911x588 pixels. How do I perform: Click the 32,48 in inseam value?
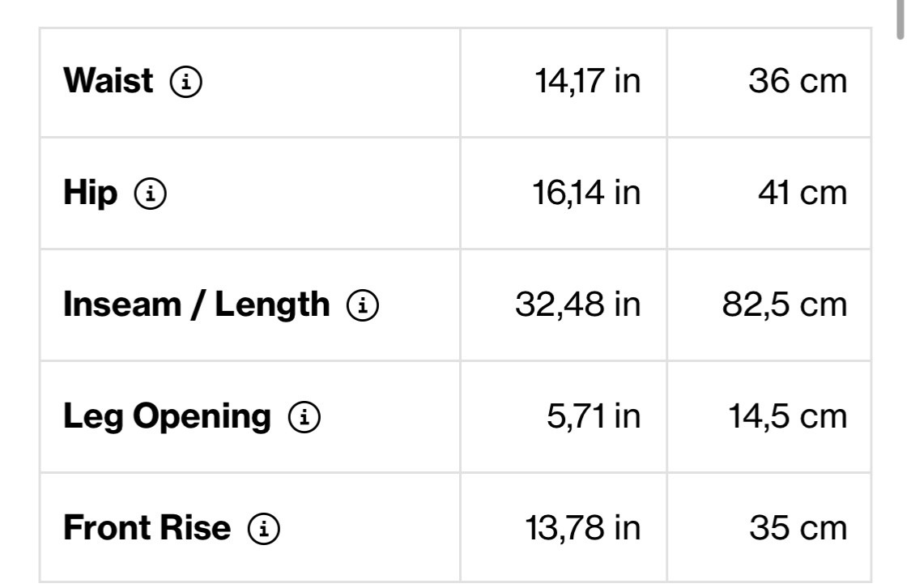pos(577,305)
